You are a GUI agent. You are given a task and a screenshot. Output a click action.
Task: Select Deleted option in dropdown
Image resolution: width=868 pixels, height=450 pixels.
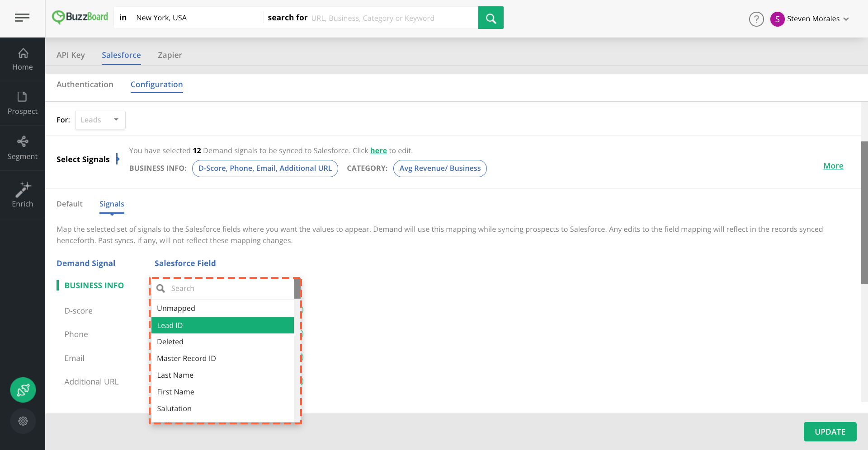(222, 342)
